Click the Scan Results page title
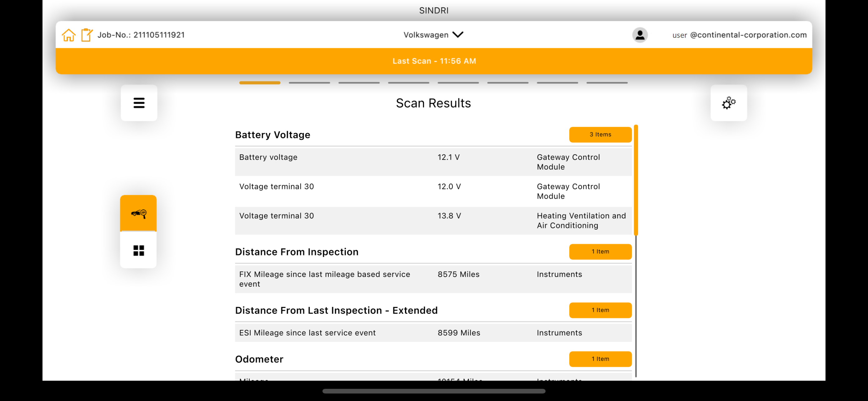The height and width of the screenshot is (401, 868). tap(433, 103)
